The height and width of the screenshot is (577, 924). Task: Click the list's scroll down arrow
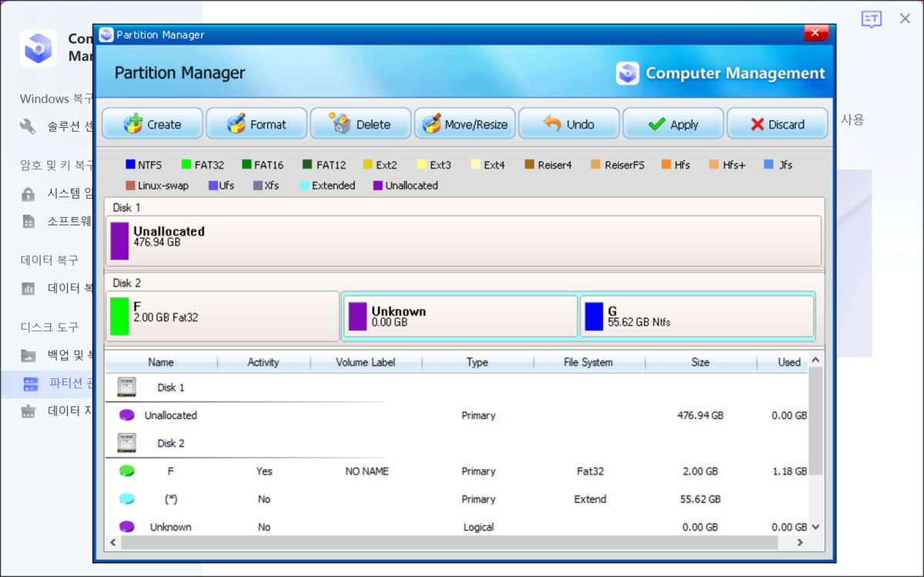(x=815, y=528)
